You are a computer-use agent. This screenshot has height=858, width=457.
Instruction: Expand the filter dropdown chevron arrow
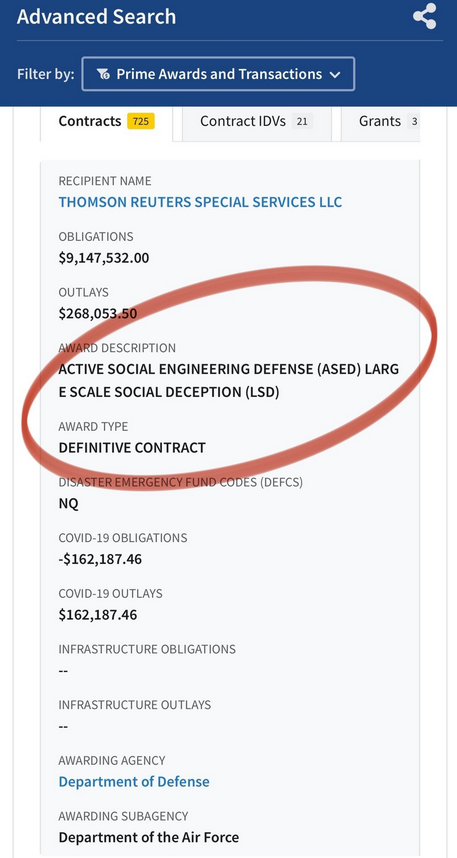[x=335, y=75]
